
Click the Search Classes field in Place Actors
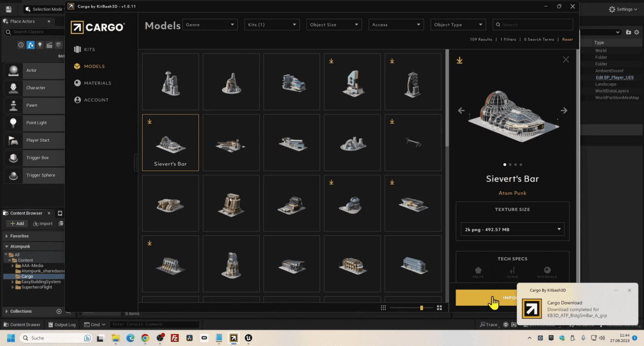(x=33, y=32)
